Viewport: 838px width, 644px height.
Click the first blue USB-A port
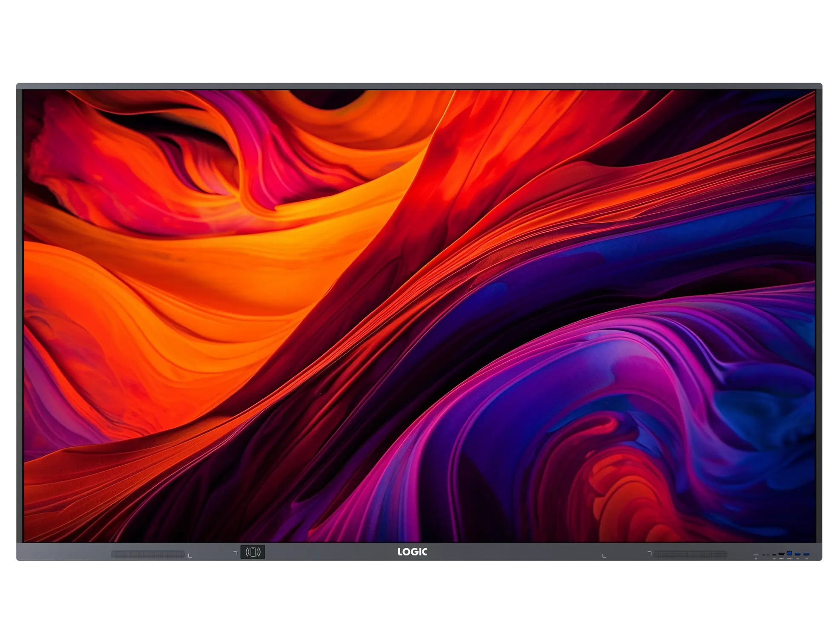pyautogui.click(x=798, y=554)
